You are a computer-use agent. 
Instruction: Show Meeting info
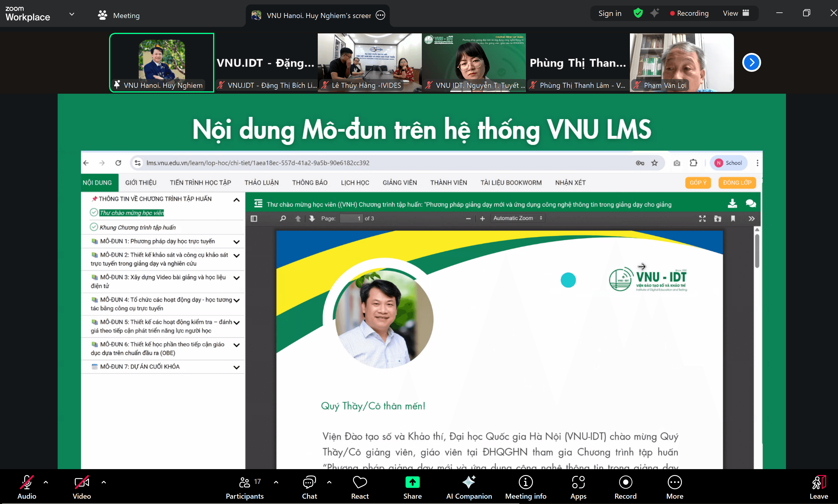[526, 487]
